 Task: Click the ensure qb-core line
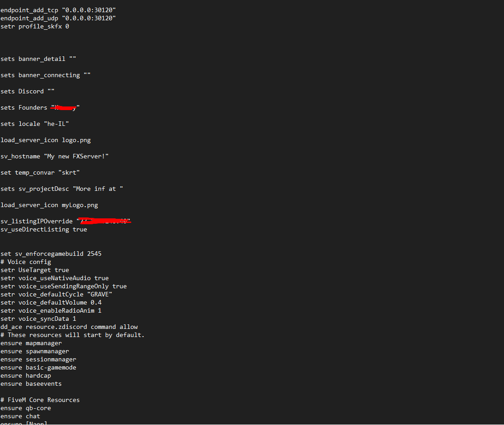(26, 408)
